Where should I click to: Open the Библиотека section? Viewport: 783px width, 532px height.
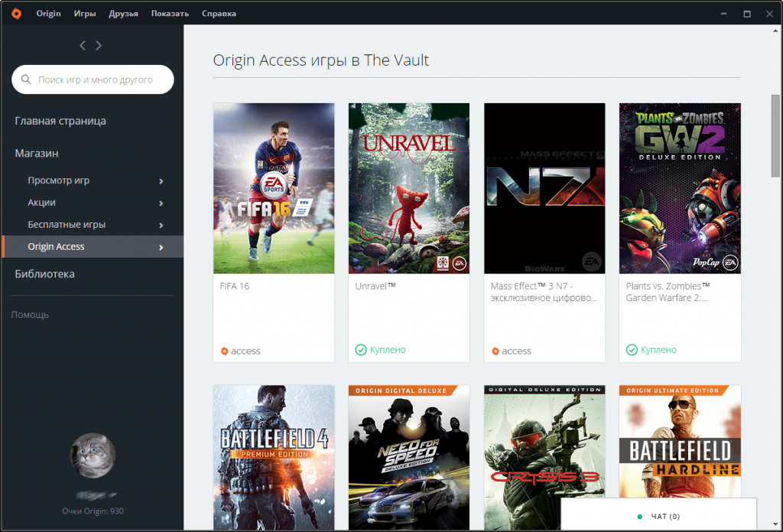44,274
